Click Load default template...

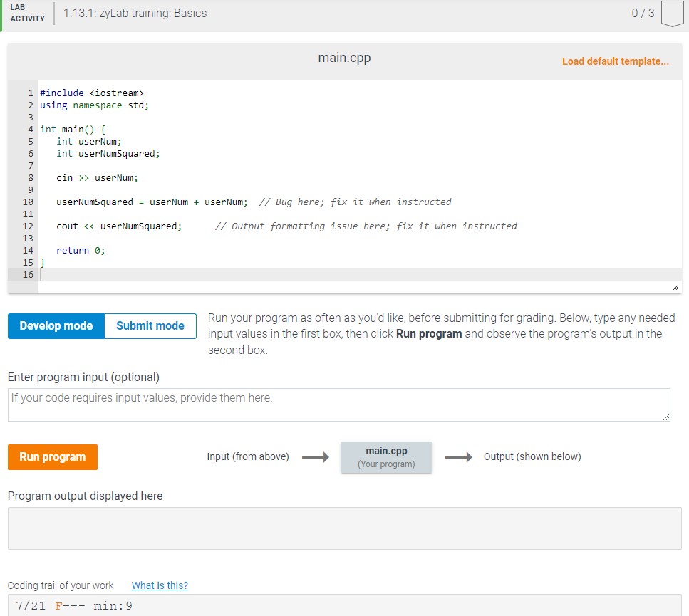[616, 61]
